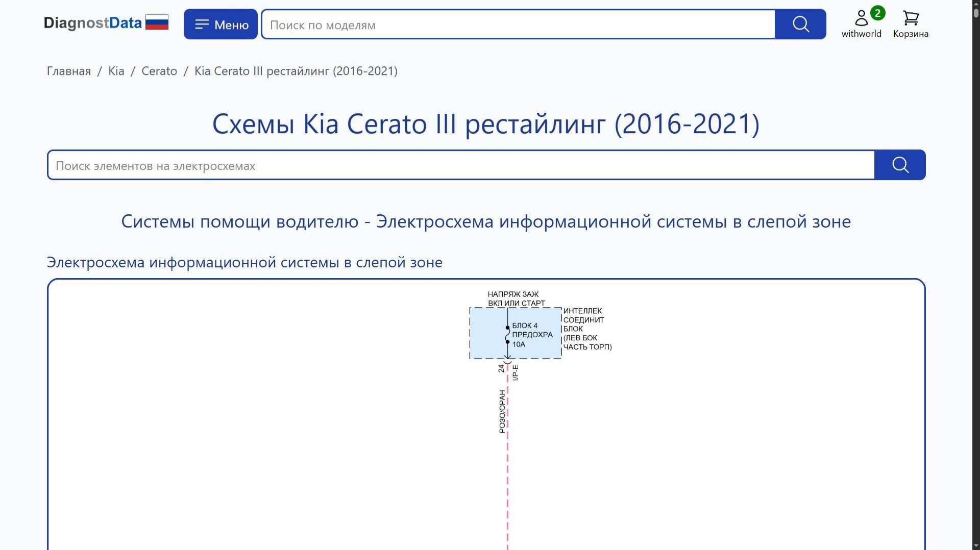Click the Системы помощи водителю section title
980x550 pixels.
[486, 221]
